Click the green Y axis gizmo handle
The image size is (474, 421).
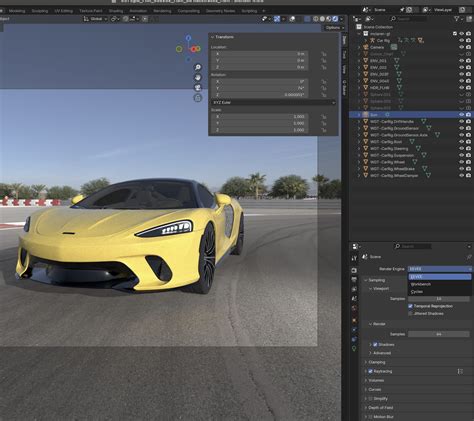coord(179,49)
